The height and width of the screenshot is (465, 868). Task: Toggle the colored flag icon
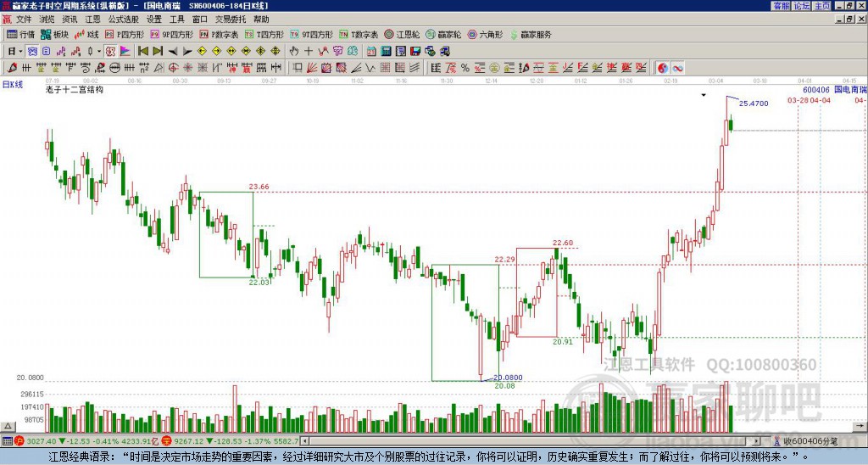click(x=125, y=51)
